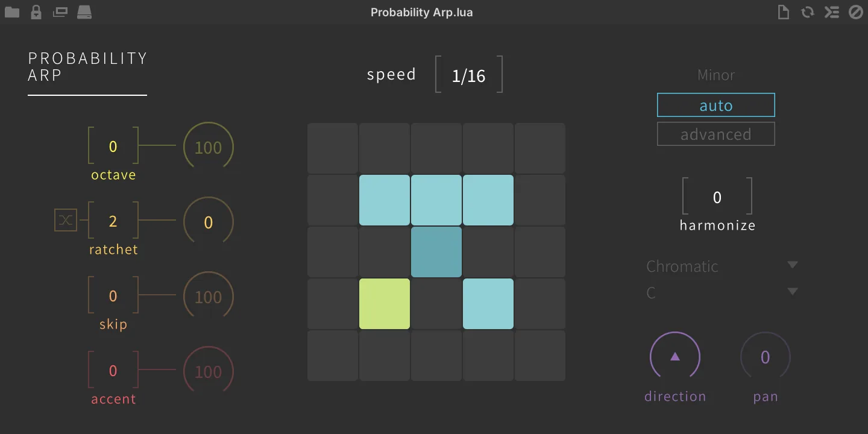868x434 pixels.
Task: Click the skip value box
Action: click(113, 295)
